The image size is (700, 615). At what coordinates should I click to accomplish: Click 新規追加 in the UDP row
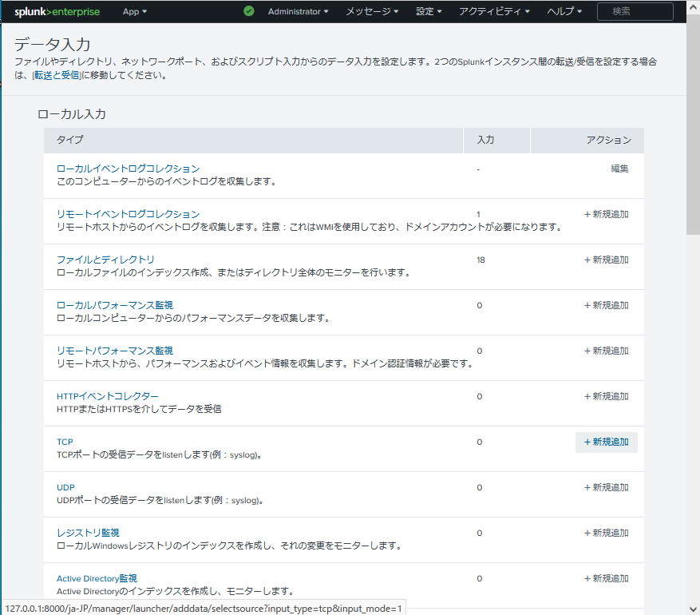coord(607,488)
